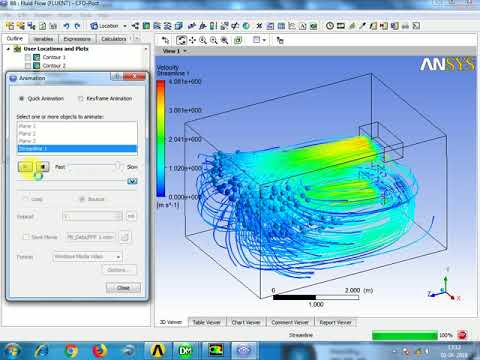Screen dimensions: 480x360
Task: Insert a Contour plot from the toolbar
Action: pos(146,26)
